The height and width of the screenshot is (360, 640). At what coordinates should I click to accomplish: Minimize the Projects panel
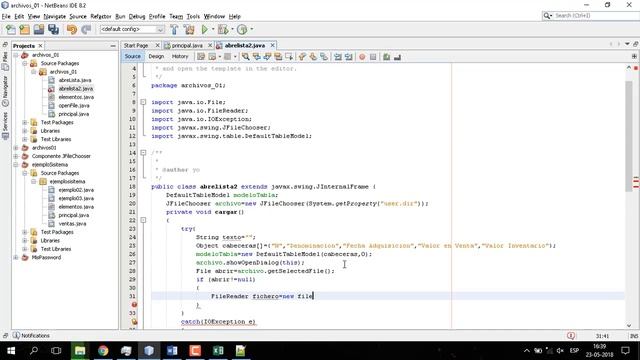(x=113, y=46)
